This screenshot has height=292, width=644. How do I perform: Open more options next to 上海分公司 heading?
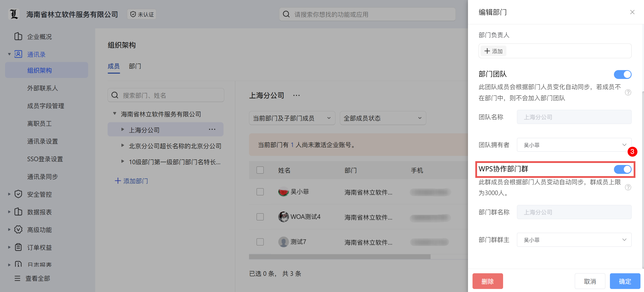pyautogui.click(x=296, y=95)
